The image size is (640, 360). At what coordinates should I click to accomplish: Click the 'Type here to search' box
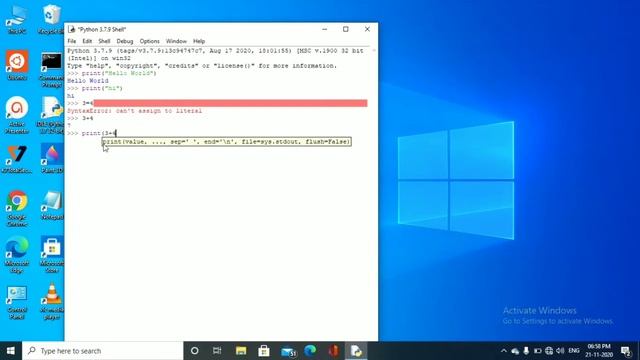102,351
